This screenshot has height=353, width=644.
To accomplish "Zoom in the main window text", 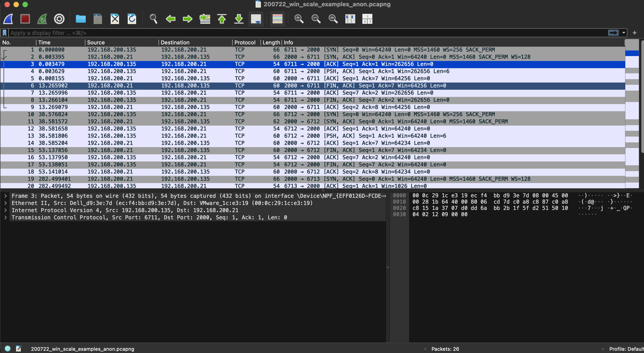I will pos(299,19).
